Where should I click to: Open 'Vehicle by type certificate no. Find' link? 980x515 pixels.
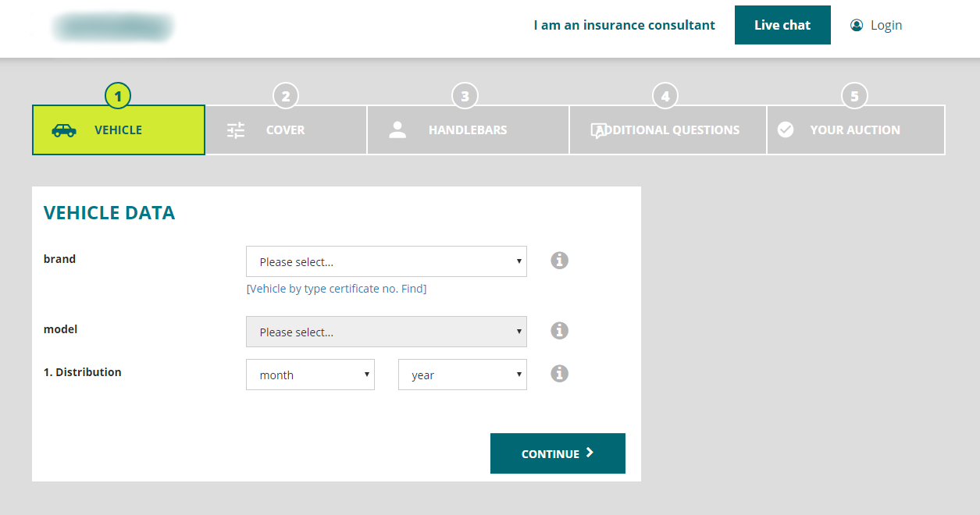337,289
